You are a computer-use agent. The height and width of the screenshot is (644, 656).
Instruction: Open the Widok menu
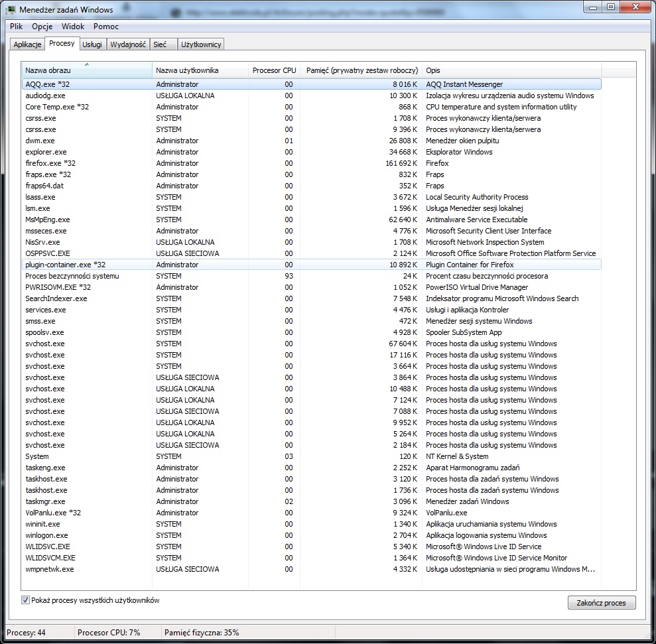[73, 27]
